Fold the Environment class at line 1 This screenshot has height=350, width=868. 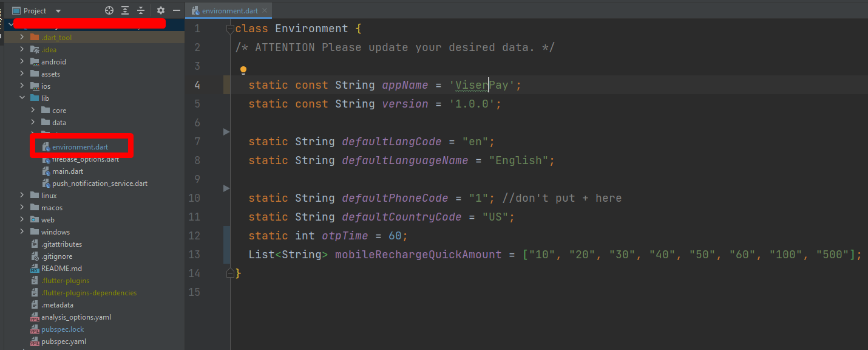coord(229,29)
